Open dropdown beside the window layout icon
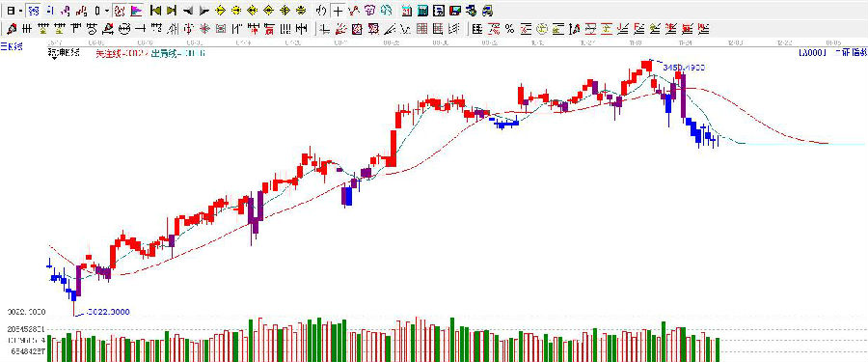Screen dimensions: 868x362 [x=20, y=10]
